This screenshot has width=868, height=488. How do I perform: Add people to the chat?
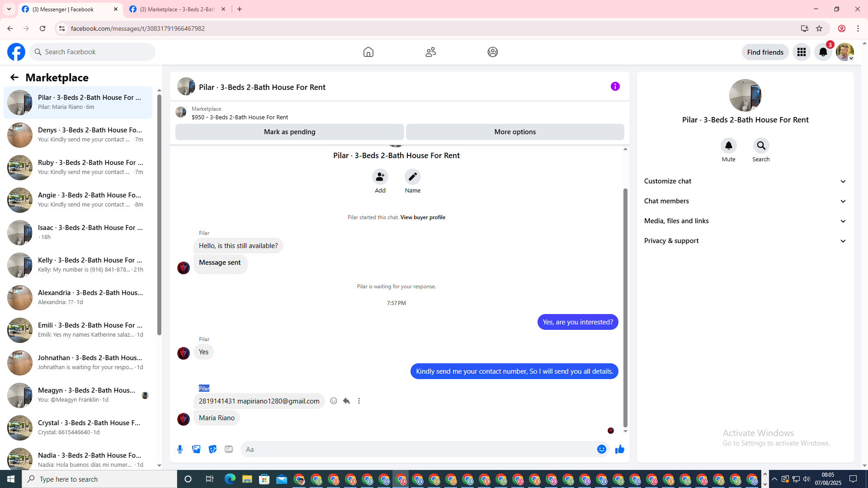(x=380, y=177)
